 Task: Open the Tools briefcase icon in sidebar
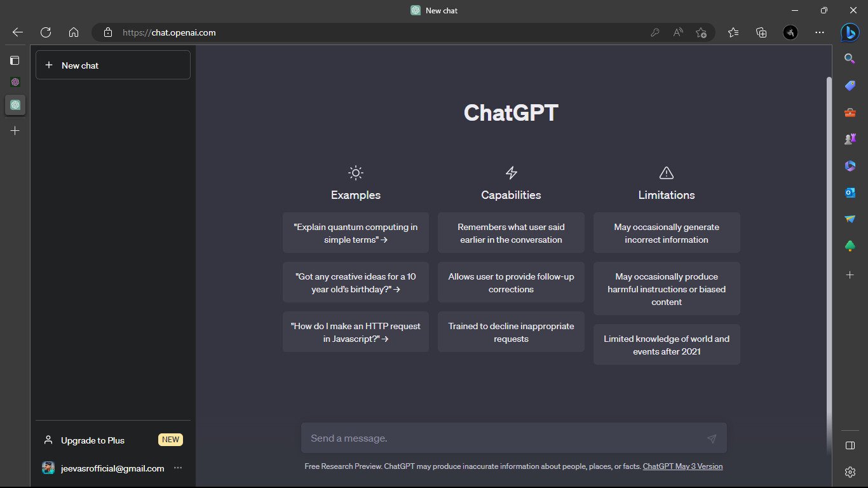(850, 112)
